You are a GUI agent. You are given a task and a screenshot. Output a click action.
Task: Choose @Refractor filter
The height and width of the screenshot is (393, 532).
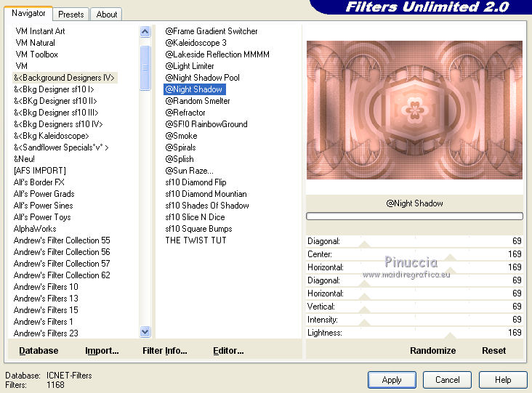tap(185, 113)
